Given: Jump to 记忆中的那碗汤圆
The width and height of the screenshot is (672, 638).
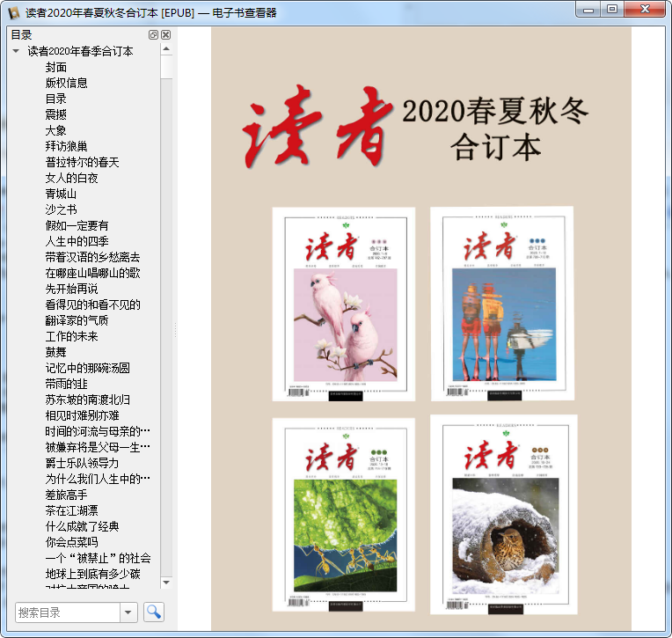Looking at the screenshot, I should [87, 369].
